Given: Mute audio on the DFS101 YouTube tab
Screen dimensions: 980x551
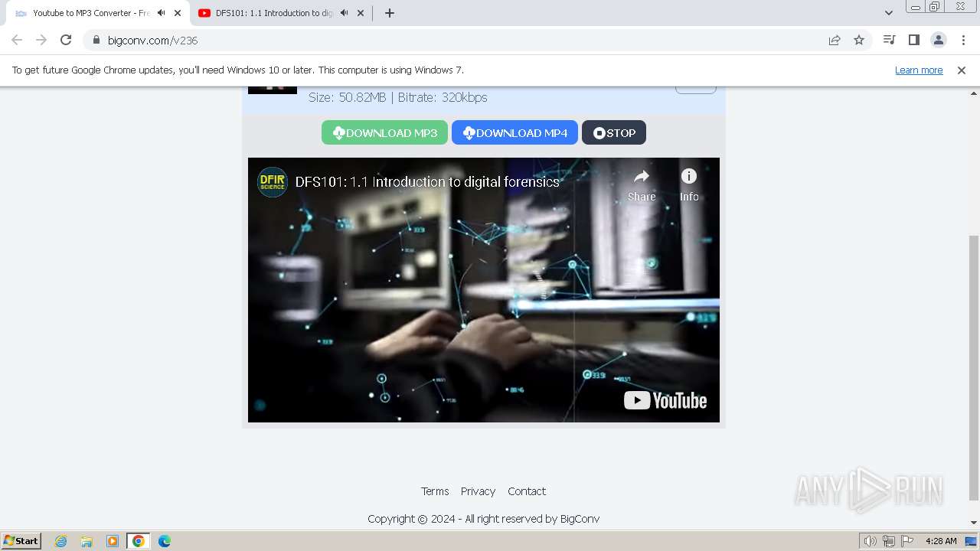Looking at the screenshot, I should [x=344, y=13].
